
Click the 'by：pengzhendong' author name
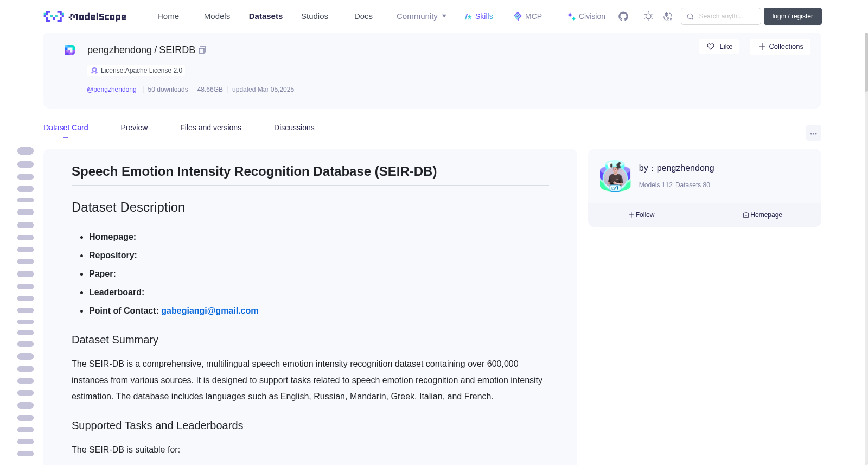click(x=676, y=168)
